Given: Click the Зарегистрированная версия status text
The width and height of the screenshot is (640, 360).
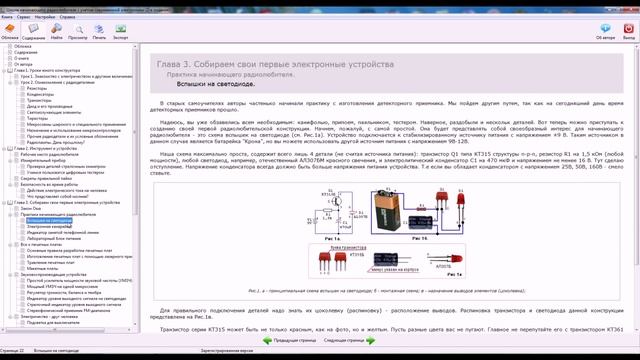Looking at the screenshot, I should click(x=227, y=351).
